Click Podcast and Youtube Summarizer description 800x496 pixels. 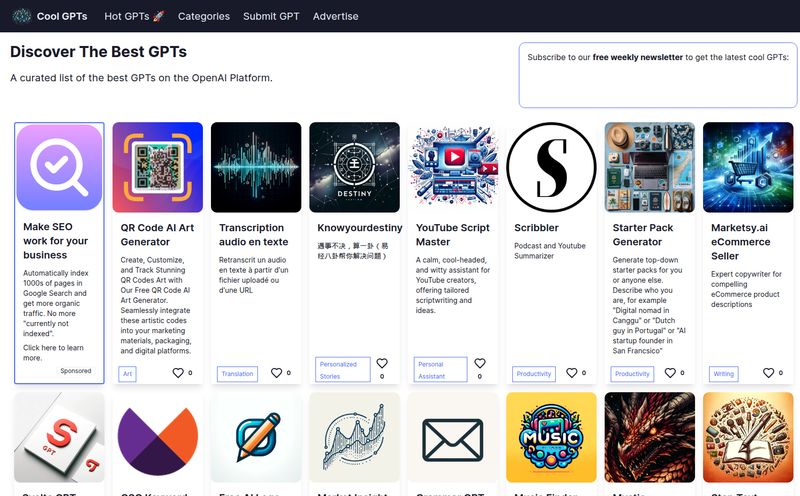tap(549, 251)
